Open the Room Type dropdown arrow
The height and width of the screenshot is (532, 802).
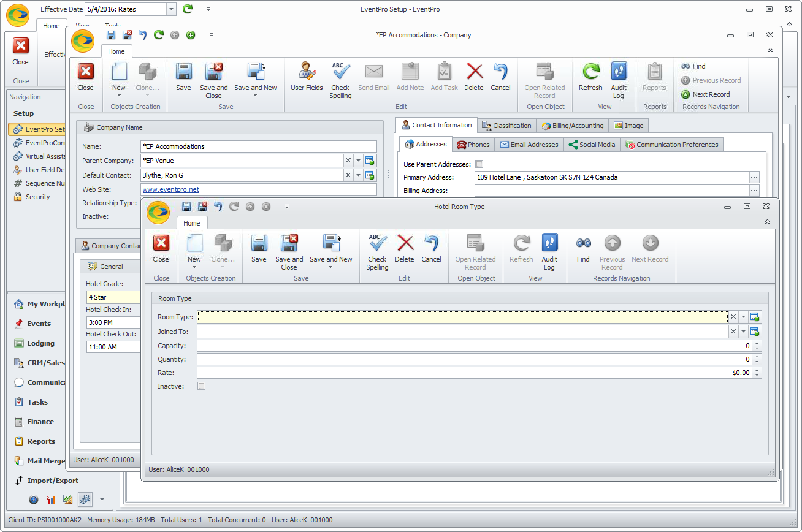point(744,317)
